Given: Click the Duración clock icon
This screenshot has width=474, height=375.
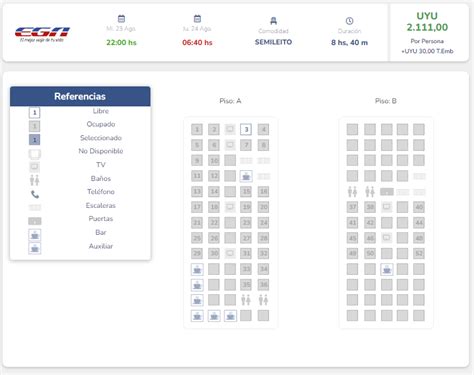Looking at the screenshot, I should point(349,21).
